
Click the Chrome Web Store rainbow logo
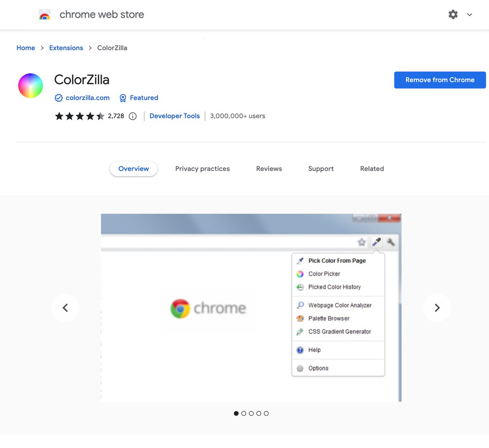(44, 15)
